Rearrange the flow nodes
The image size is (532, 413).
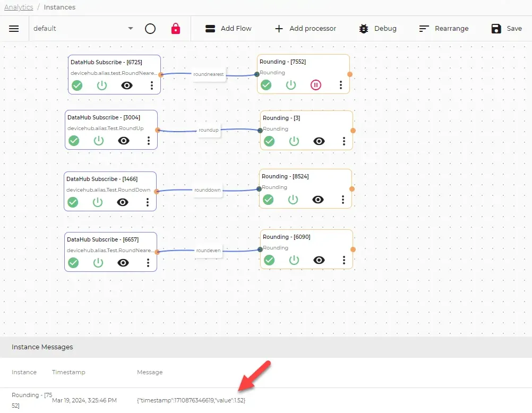(x=443, y=29)
